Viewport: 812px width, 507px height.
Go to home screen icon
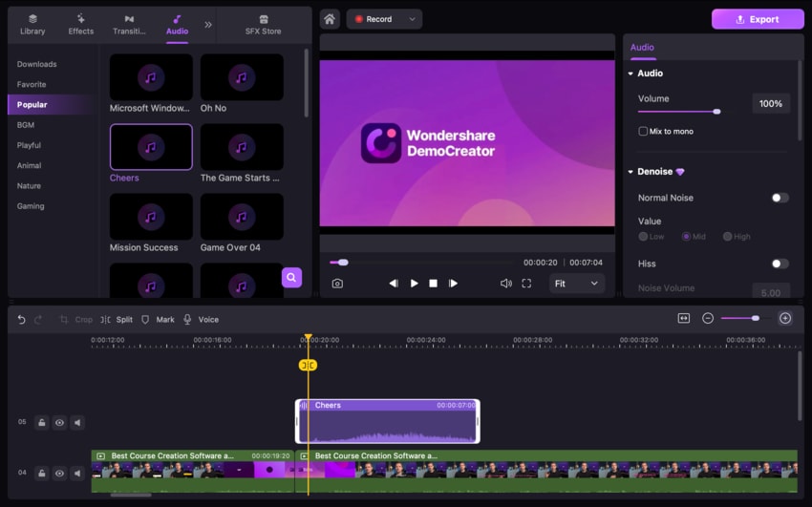click(x=330, y=19)
